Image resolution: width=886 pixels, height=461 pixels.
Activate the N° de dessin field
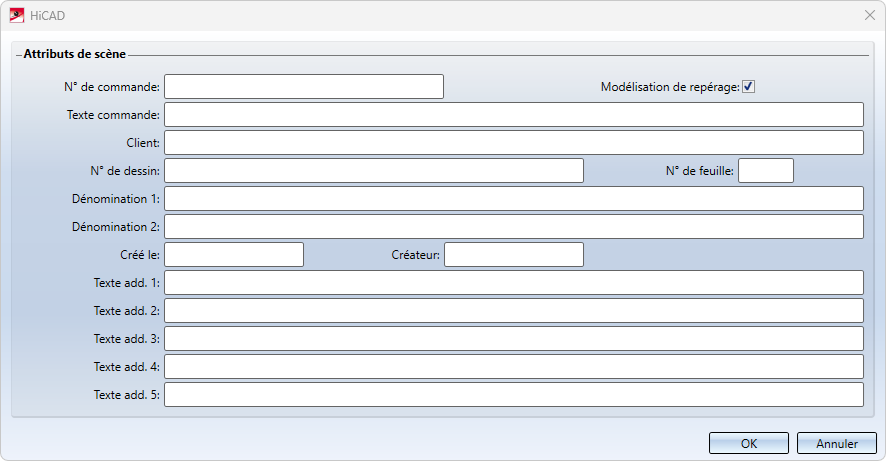click(x=373, y=171)
